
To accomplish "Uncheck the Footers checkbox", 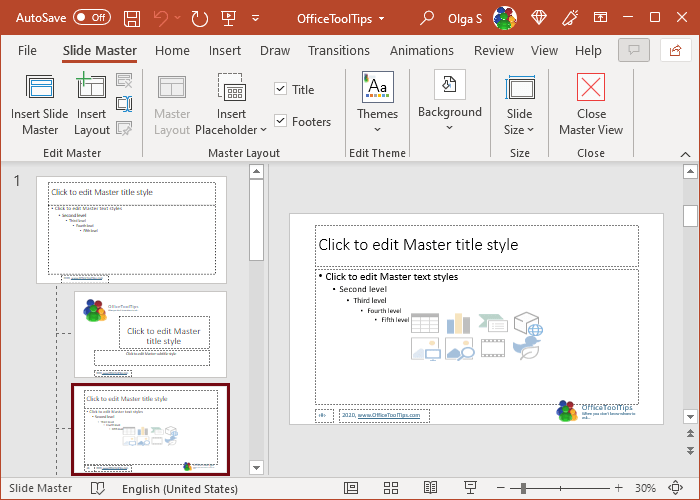I will click(280, 121).
